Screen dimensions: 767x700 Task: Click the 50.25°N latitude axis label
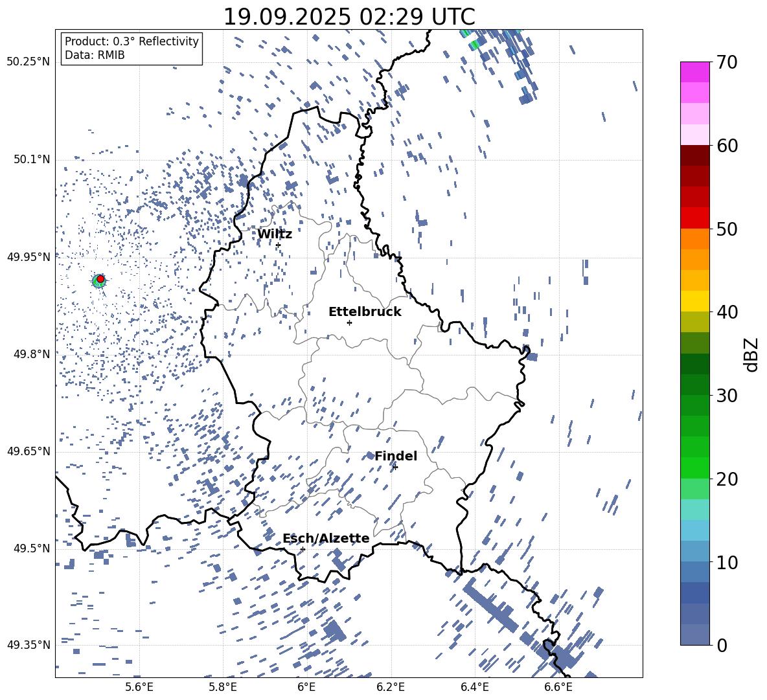coord(28,62)
